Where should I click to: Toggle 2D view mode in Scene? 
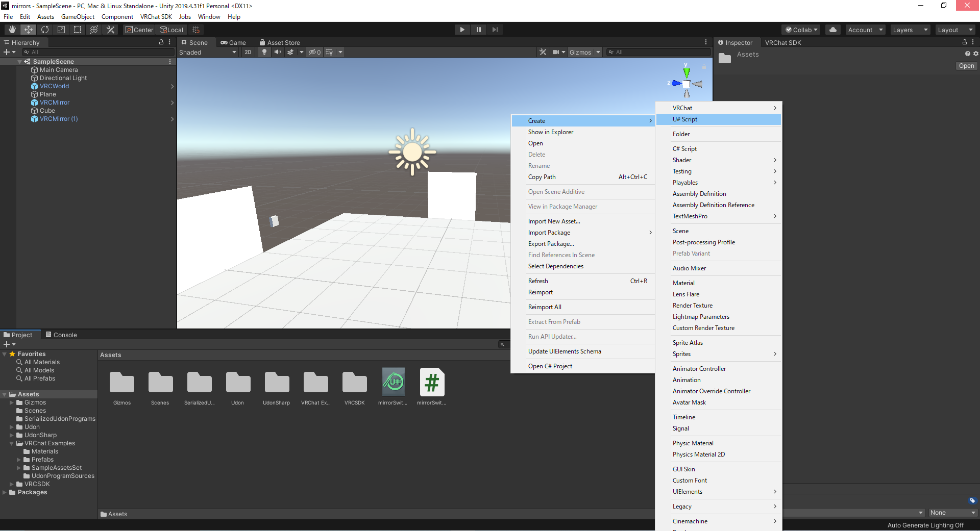pos(248,52)
